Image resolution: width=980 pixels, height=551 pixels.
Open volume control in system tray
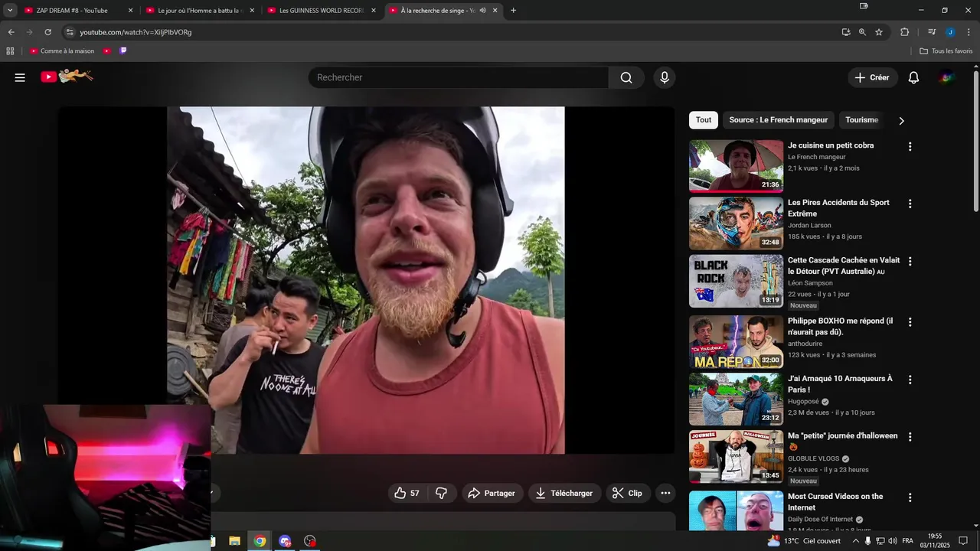click(893, 541)
